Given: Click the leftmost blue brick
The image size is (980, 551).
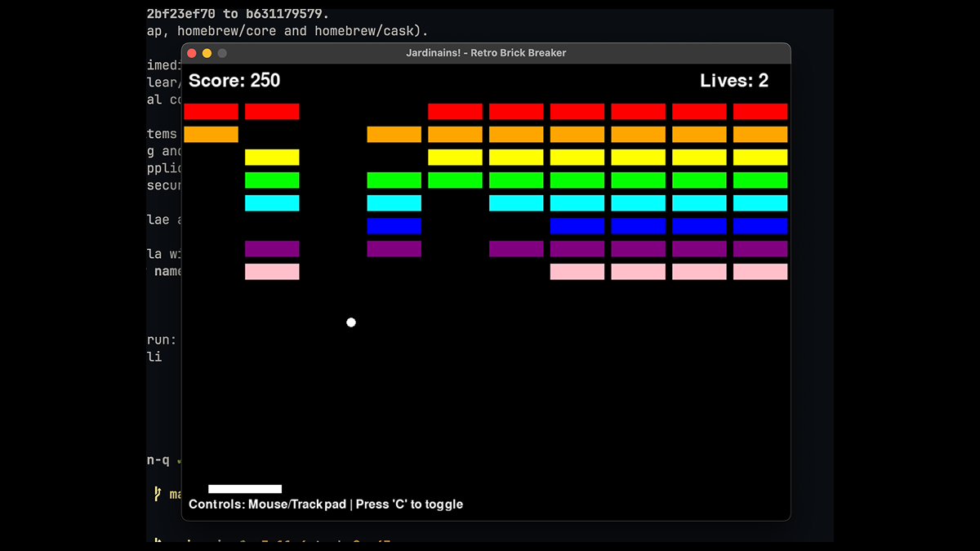Looking at the screenshot, I should (x=394, y=226).
